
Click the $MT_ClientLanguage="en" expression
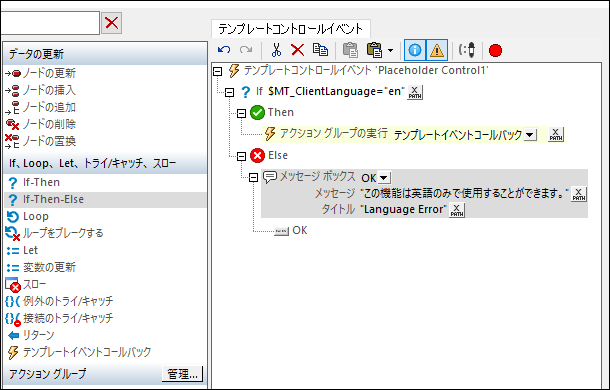tap(336, 92)
